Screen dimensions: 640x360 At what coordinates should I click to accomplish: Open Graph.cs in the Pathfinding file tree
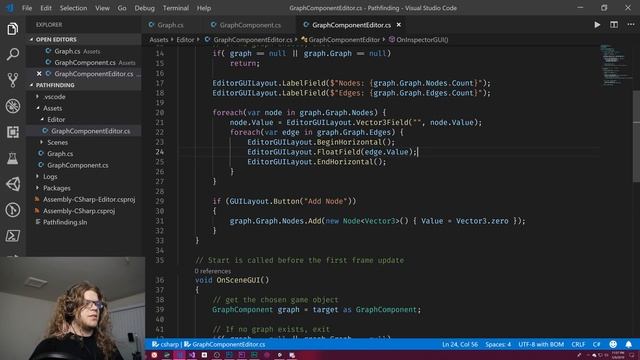[x=60, y=154]
